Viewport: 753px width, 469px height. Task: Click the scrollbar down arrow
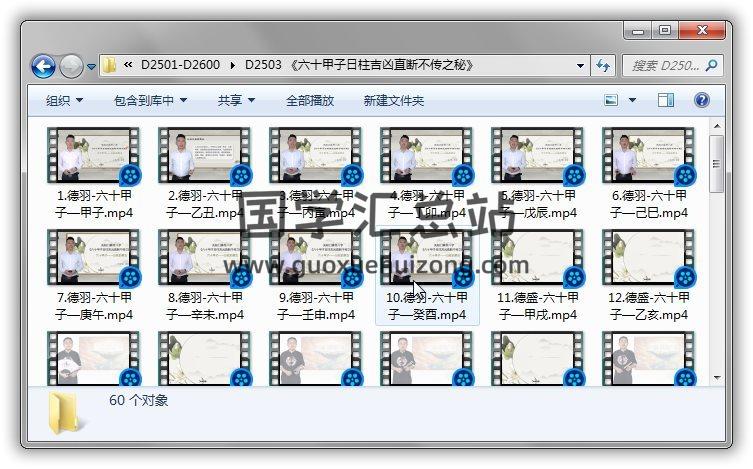pos(717,378)
